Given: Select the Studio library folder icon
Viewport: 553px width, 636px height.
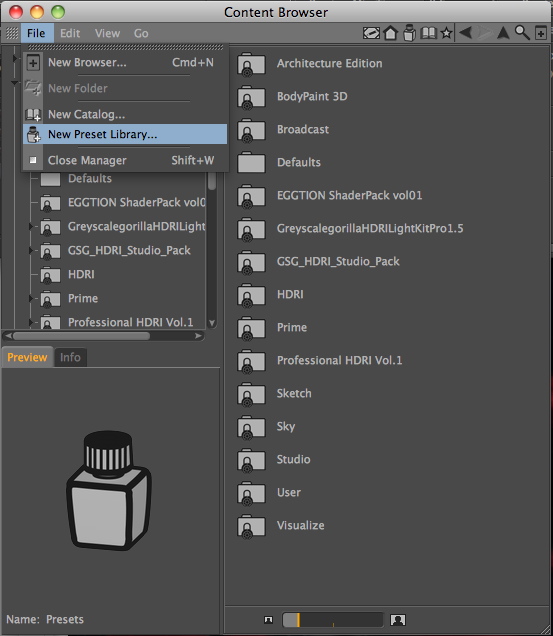Looking at the screenshot, I should 251,460.
